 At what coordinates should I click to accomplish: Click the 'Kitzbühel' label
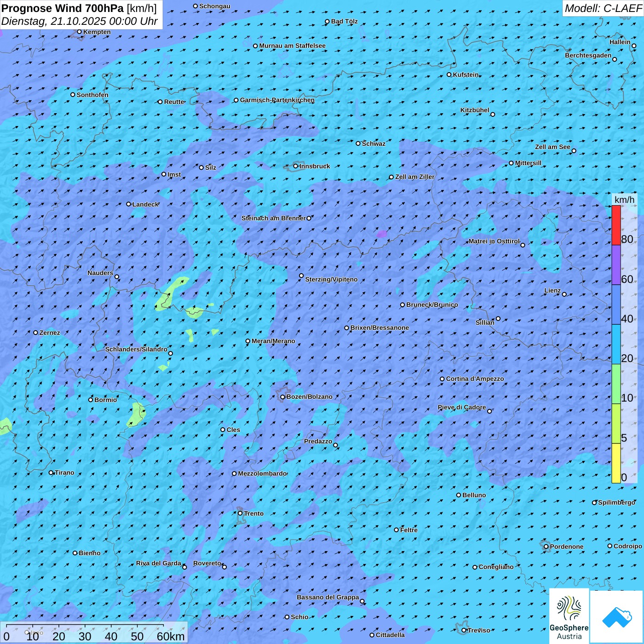(x=475, y=110)
